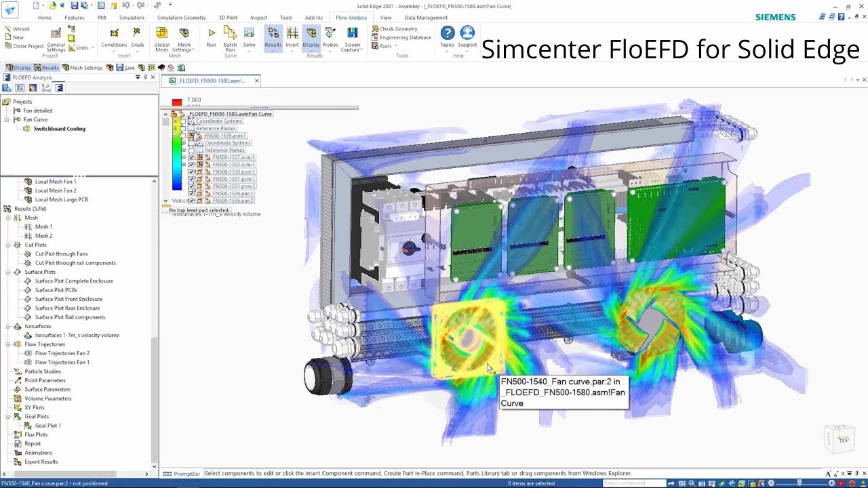868x488 pixels.
Task: Select the Probes tool
Action: tap(330, 37)
